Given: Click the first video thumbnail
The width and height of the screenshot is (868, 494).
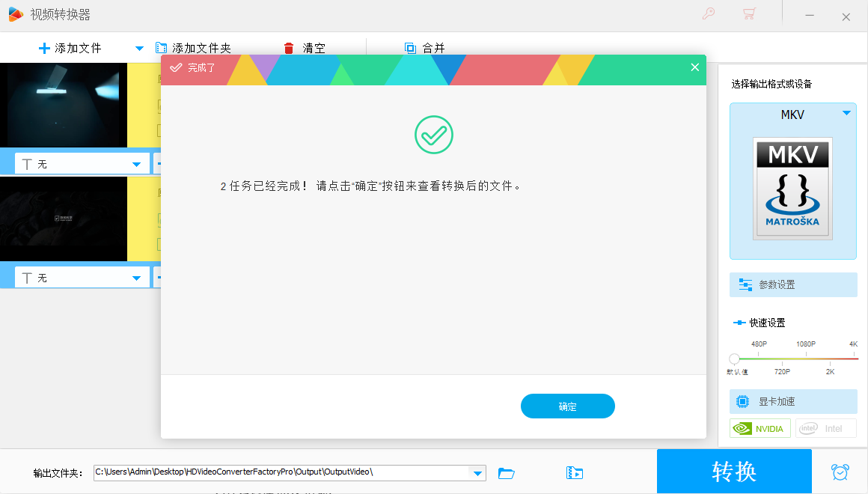Looking at the screenshot, I should coord(64,105).
